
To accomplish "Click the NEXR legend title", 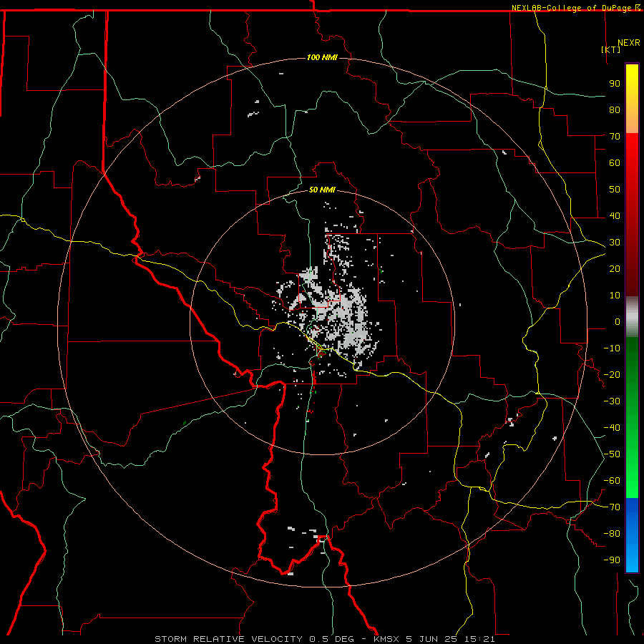I will tap(629, 43).
